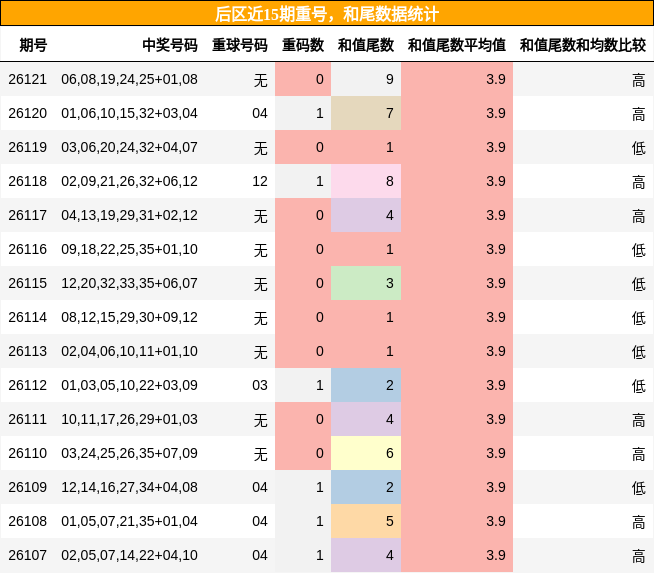Click the 和值尾数平均值 column header
This screenshot has width=654, height=573.
coord(457,45)
